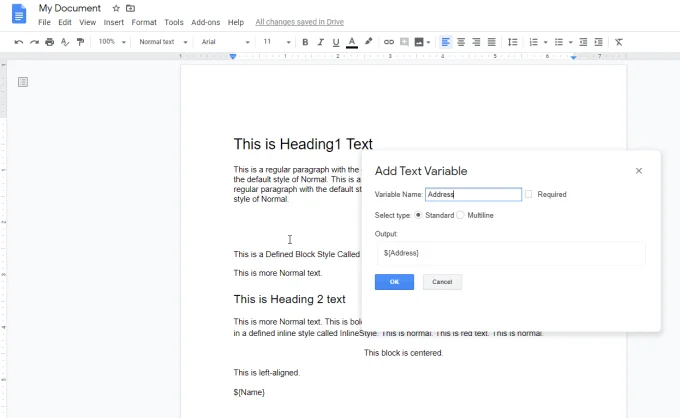The width and height of the screenshot is (680, 418).
Task: Open the Tools menu
Action: [x=174, y=22]
